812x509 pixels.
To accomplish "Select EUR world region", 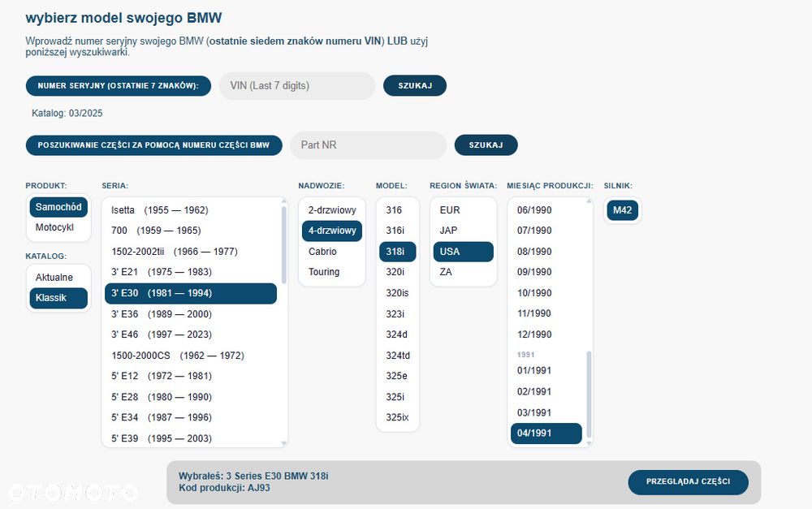I will 463,210.
